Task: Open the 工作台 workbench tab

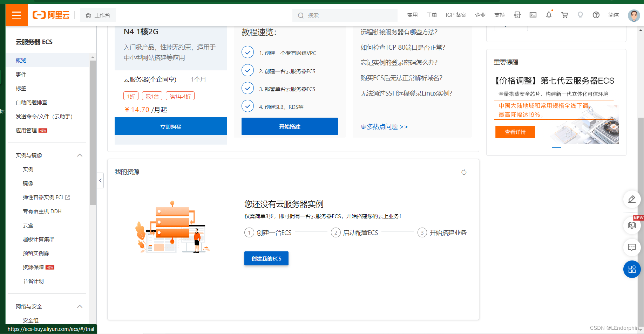Action: [98, 15]
